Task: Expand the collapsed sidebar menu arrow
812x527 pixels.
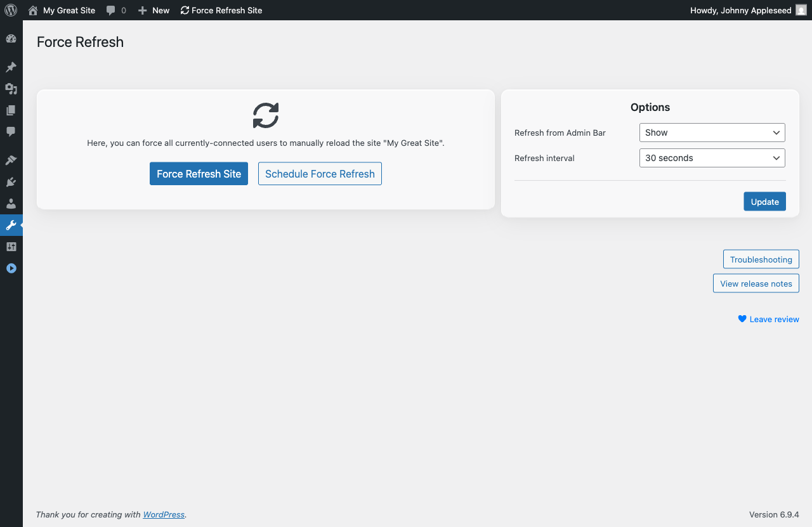Action: click(11, 268)
